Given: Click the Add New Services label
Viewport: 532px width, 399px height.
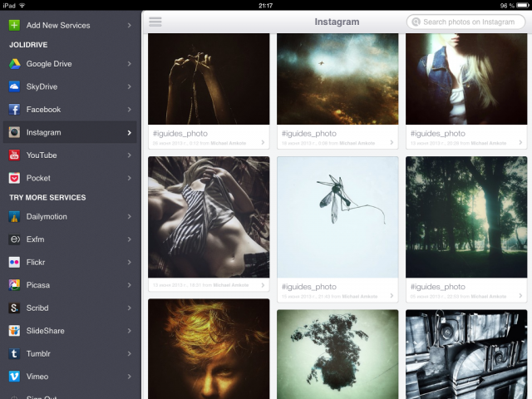Looking at the screenshot, I should [x=58, y=26].
